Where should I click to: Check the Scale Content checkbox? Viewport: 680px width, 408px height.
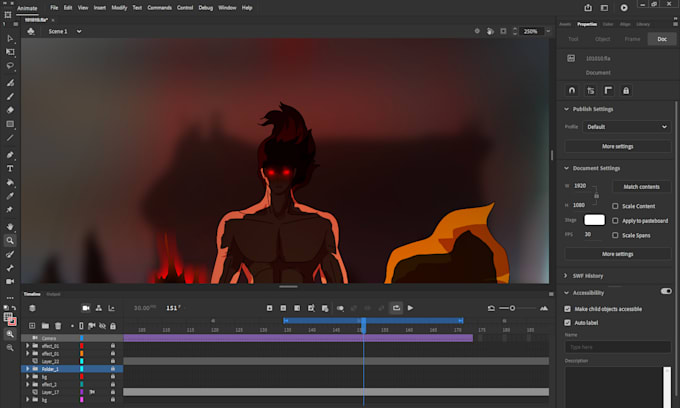point(615,206)
